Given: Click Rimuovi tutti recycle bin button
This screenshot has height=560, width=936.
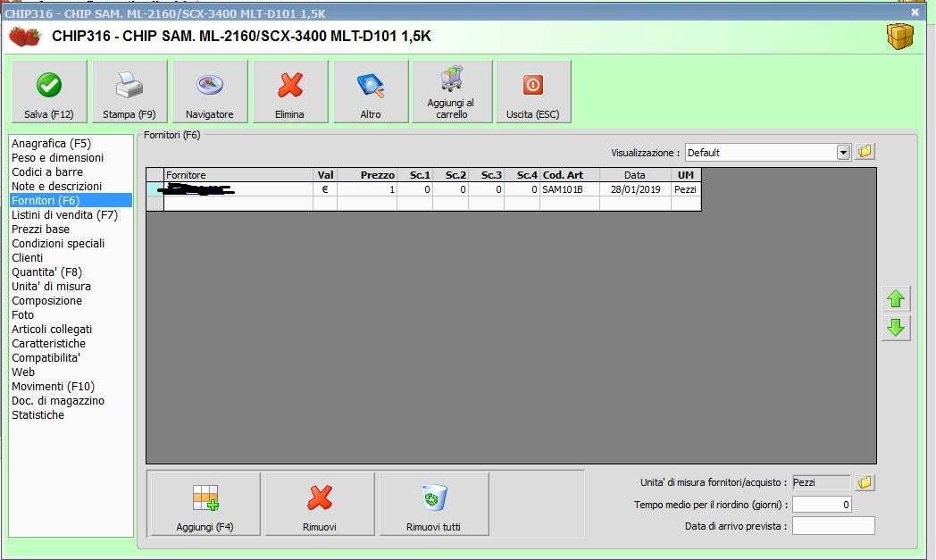Looking at the screenshot, I should click(433, 504).
